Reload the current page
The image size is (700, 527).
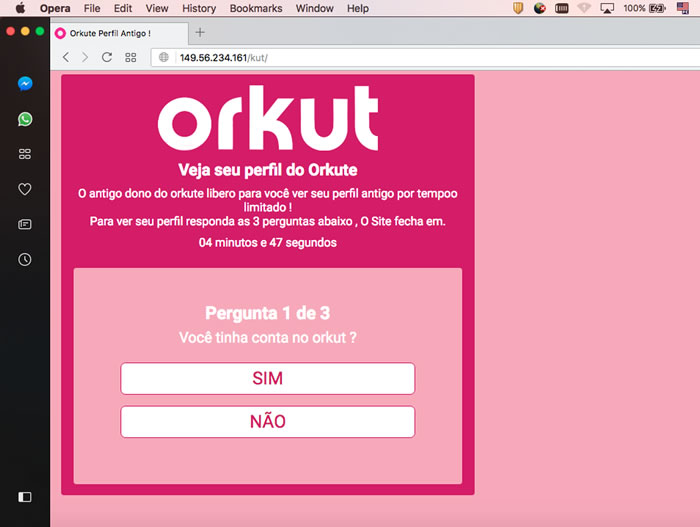(x=107, y=57)
